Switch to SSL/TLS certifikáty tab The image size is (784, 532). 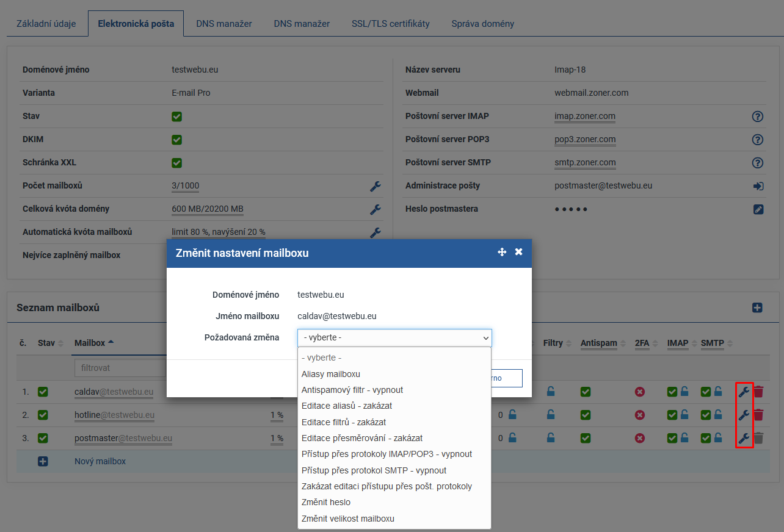(390, 24)
